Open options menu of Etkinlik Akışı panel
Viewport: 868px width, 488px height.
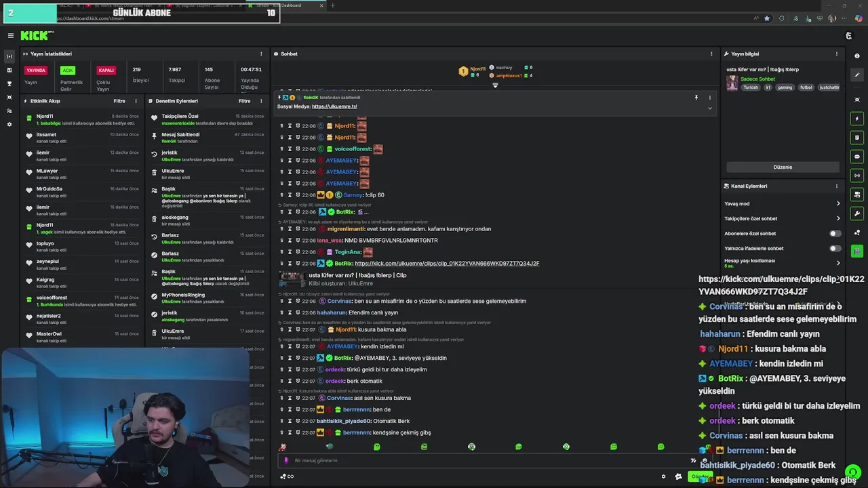coord(136,101)
